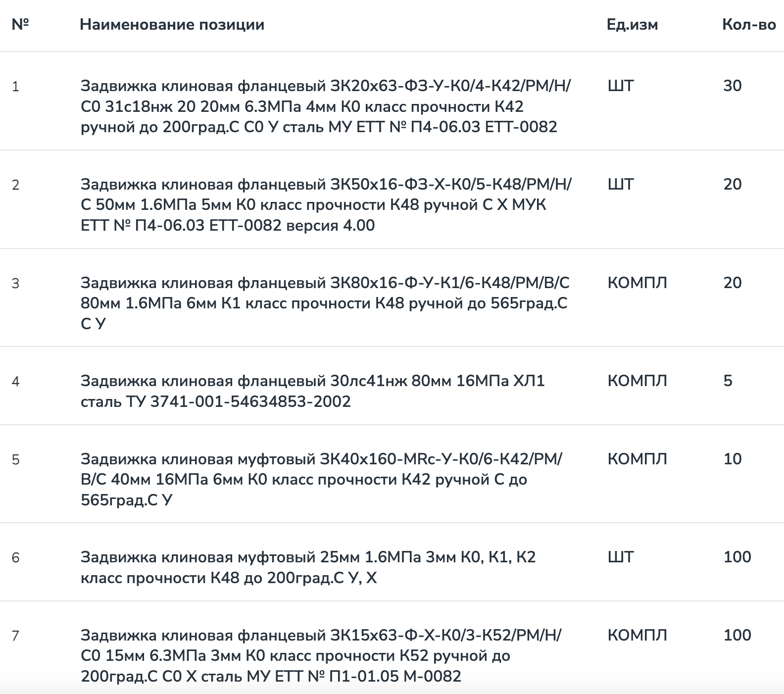The height and width of the screenshot is (694, 784).
Task: Click unit "КОМПЛ" in row 3
Action: pyautogui.click(x=637, y=283)
